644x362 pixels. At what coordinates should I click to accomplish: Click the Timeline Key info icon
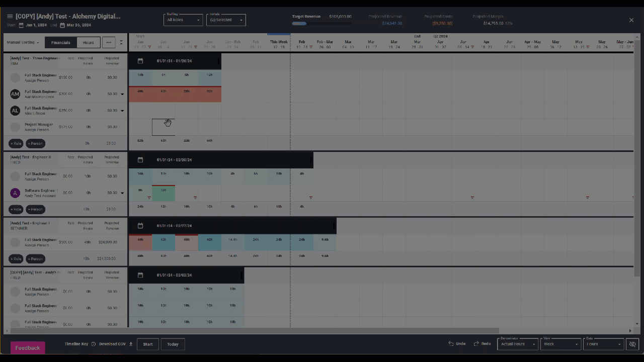pos(94,344)
